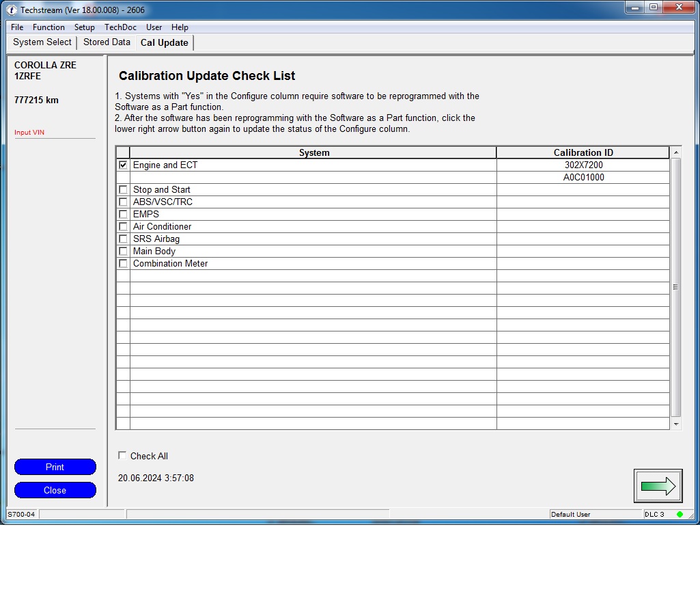Screen dimensions: 700x596
Task: Click the green DLC connection status indicator
Action: point(680,514)
